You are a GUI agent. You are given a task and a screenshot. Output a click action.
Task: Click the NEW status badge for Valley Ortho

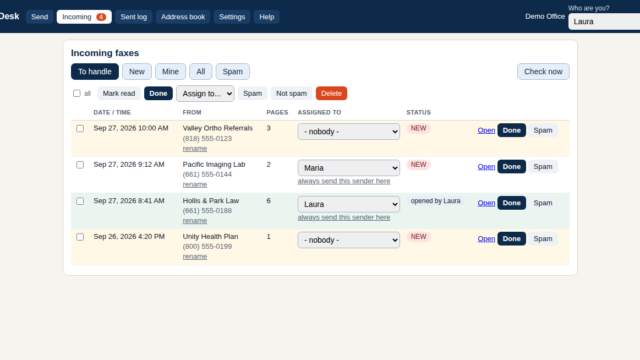click(418, 129)
